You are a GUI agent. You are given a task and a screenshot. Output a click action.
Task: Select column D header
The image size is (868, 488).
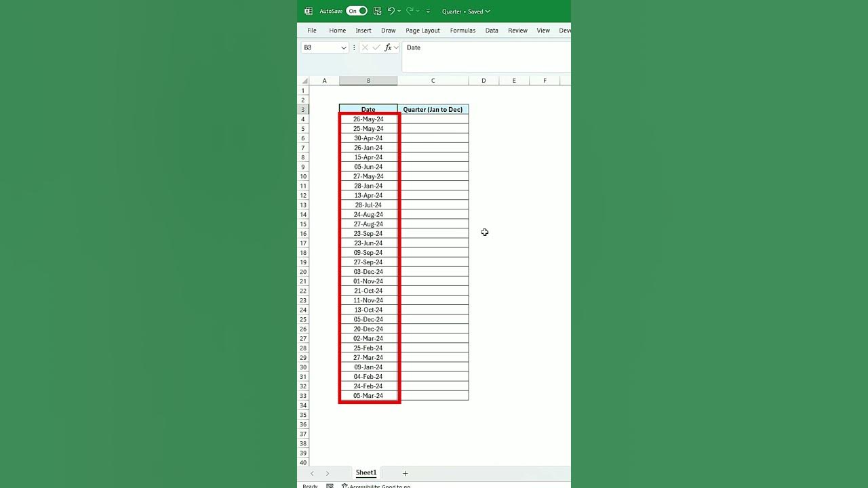[484, 81]
